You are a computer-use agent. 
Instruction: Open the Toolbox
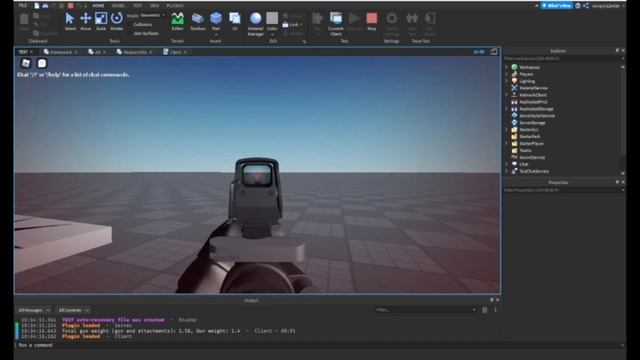pyautogui.click(x=198, y=21)
